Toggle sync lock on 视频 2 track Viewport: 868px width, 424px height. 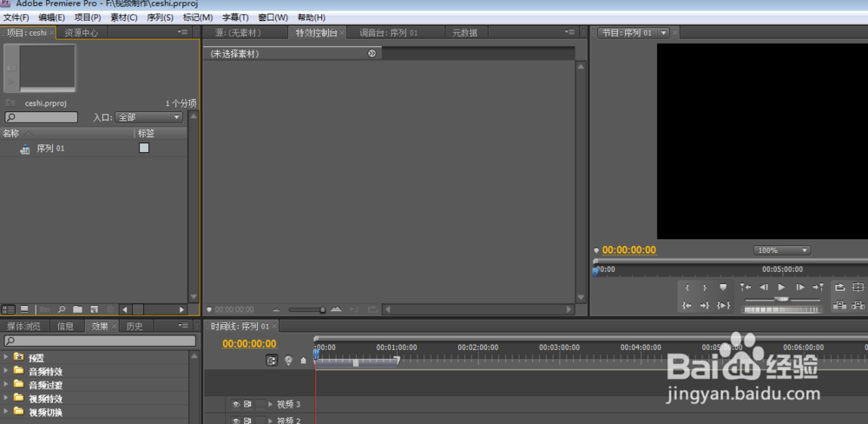pyautogui.click(x=247, y=421)
